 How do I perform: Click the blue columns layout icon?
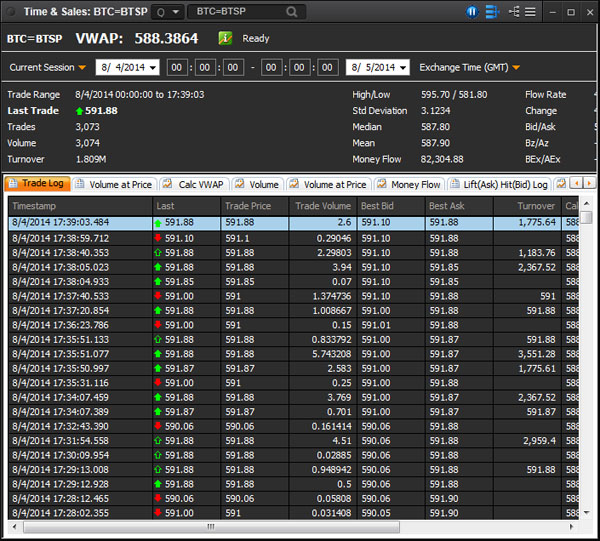(x=492, y=12)
